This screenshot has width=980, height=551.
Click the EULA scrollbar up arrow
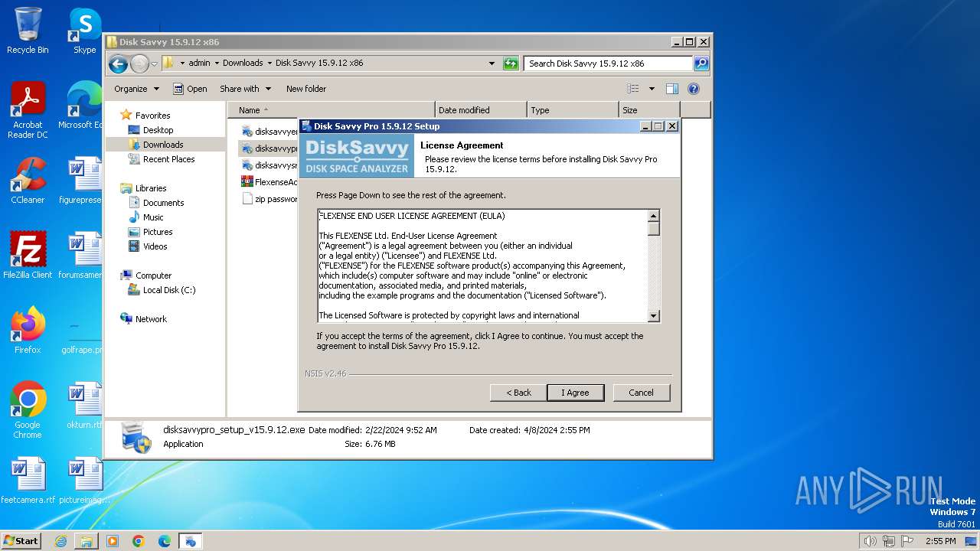coord(653,216)
